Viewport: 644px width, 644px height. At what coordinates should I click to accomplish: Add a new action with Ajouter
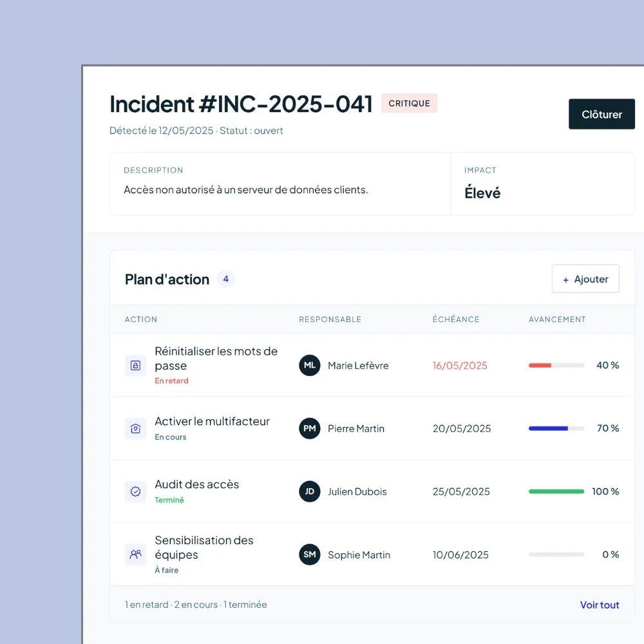tap(585, 279)
